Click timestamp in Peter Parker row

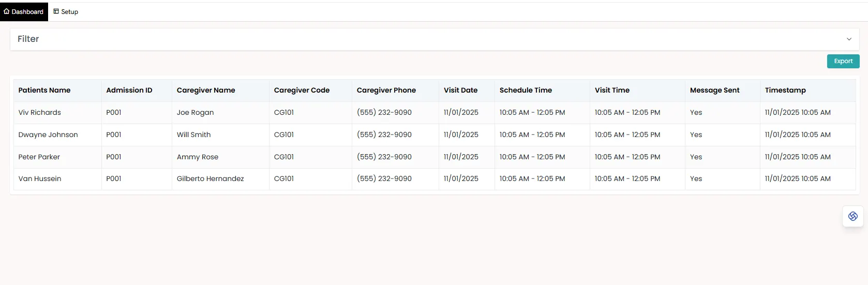click(x=798, y=157)
